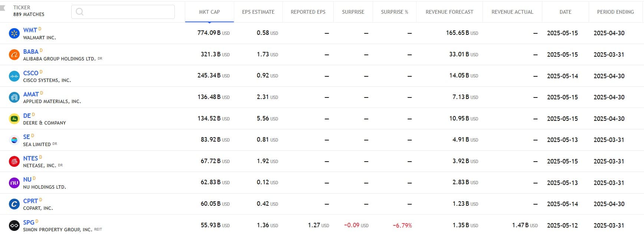Click the Cisco Systems logo icon
The height and width of the screenshot is (235, 644).
pyautogui.click(x=14, y=76)
